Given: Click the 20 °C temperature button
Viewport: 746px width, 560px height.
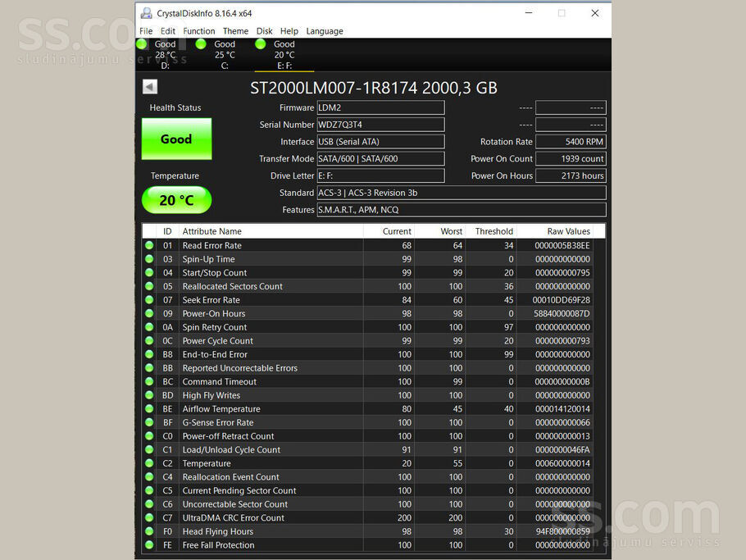Looking at the screenshot, I should [x=176, y=200].
